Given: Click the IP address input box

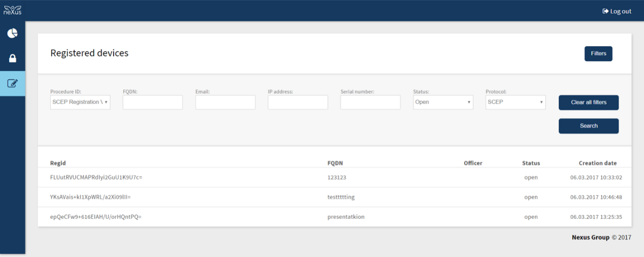Looking at the screenshot, I should click(298, 102).
